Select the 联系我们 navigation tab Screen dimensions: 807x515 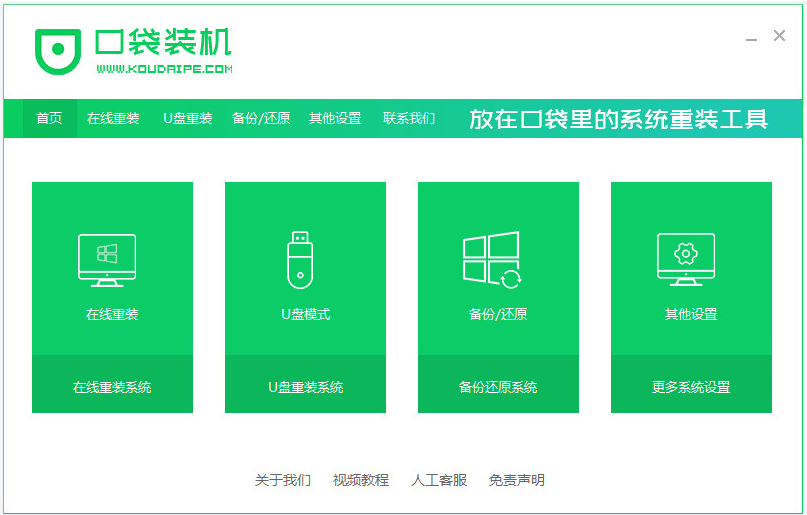[x=409, y=118]
